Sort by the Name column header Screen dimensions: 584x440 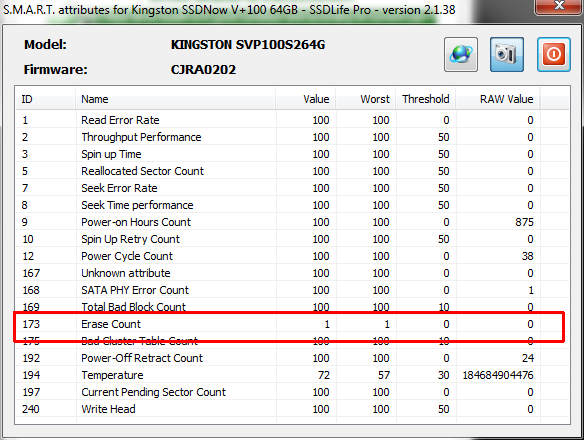176,99
